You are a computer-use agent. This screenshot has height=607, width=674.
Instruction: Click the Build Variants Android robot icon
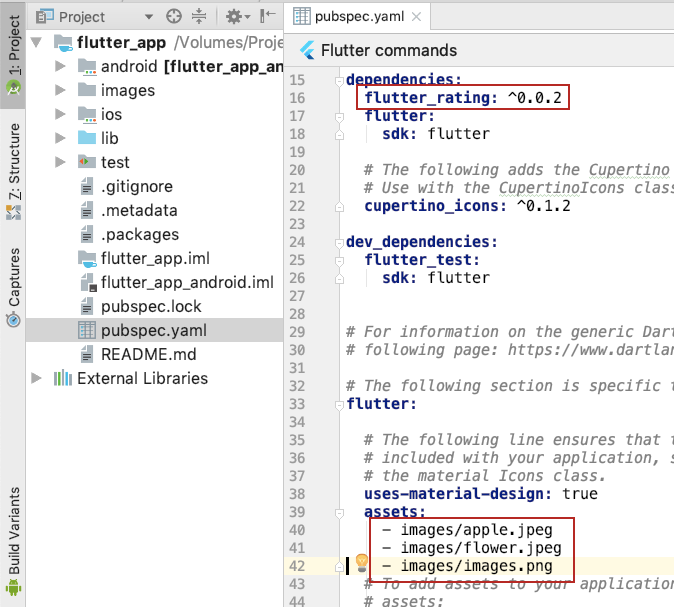[13, 587]
